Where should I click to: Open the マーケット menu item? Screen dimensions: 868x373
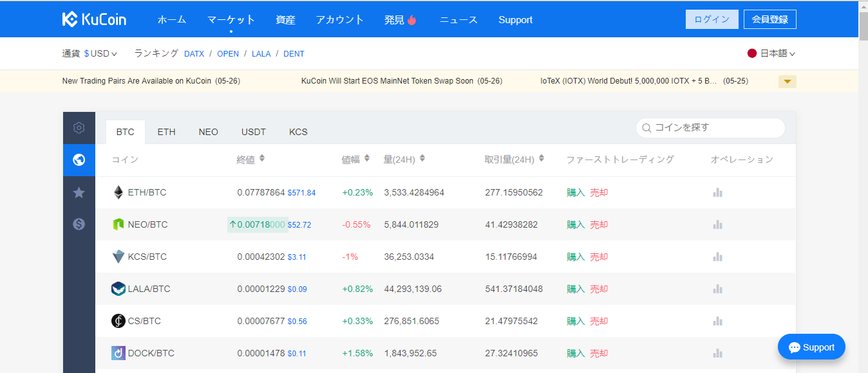click(231, 20)
